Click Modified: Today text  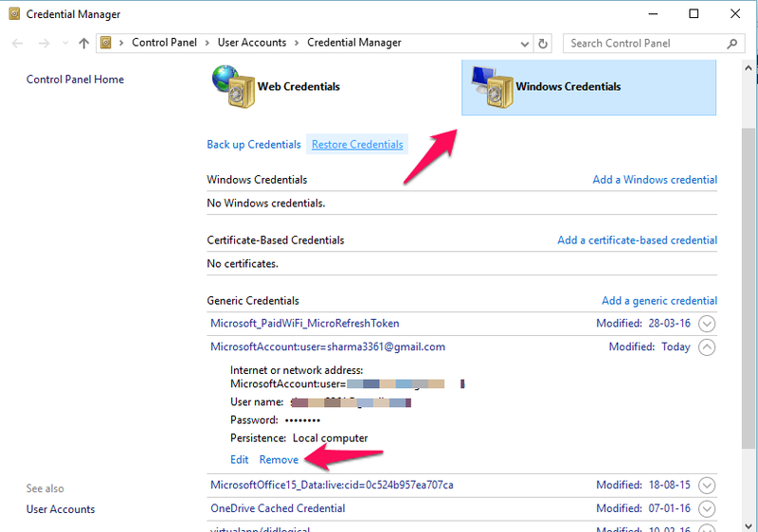pyautogui.click(x=650, y=346)
